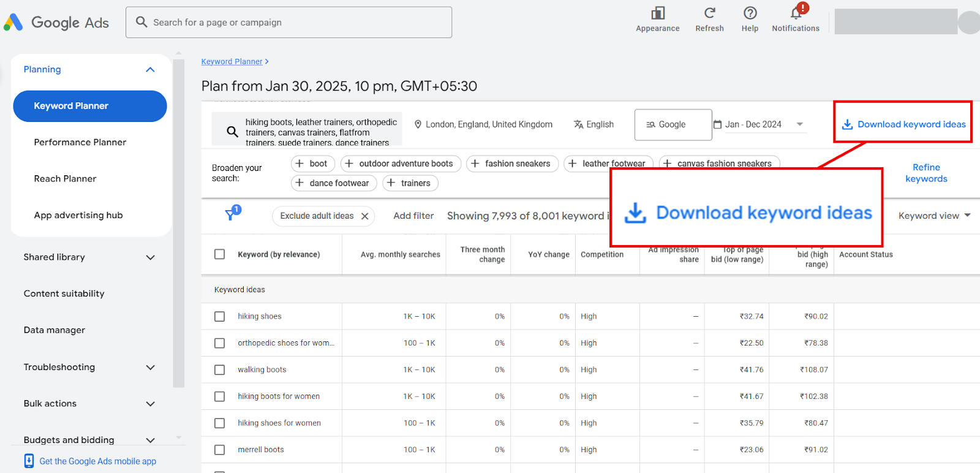980x473 pixels.
Task: Expand the Troubleshooting section
Action: pos(150,368)
